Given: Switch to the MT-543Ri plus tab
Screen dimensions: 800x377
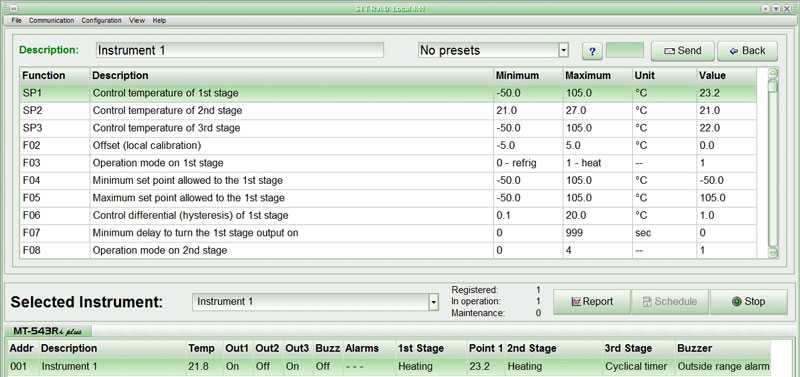Looking at the screenshot, I should pyautogui.click(x=48, y=331).
